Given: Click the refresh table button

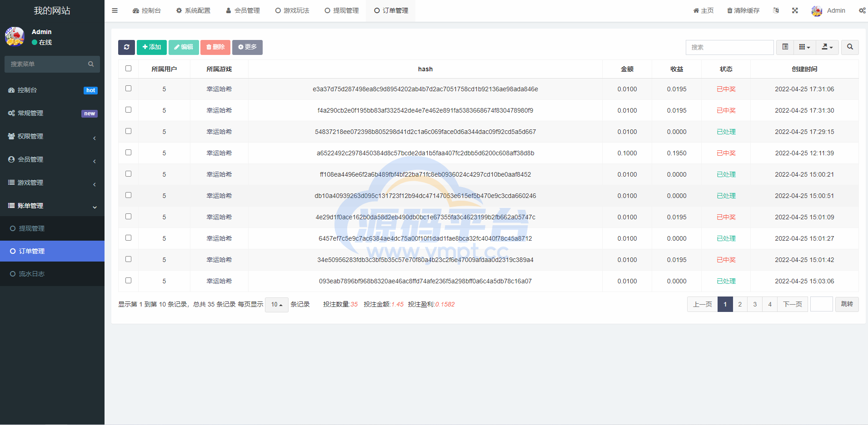Looking at the screenshot, I should [126, 47].
